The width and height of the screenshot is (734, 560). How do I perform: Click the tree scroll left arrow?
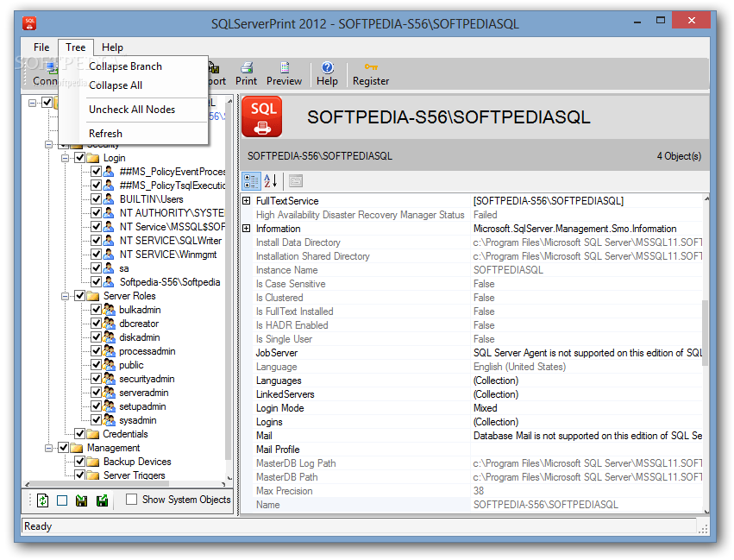pyautogui.click(x=27, y=484)
